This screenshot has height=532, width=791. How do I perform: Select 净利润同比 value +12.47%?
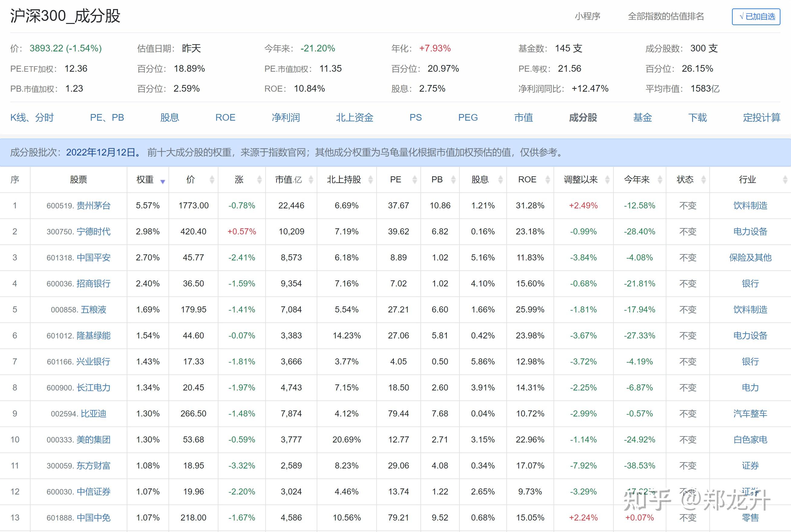point(590,89)
